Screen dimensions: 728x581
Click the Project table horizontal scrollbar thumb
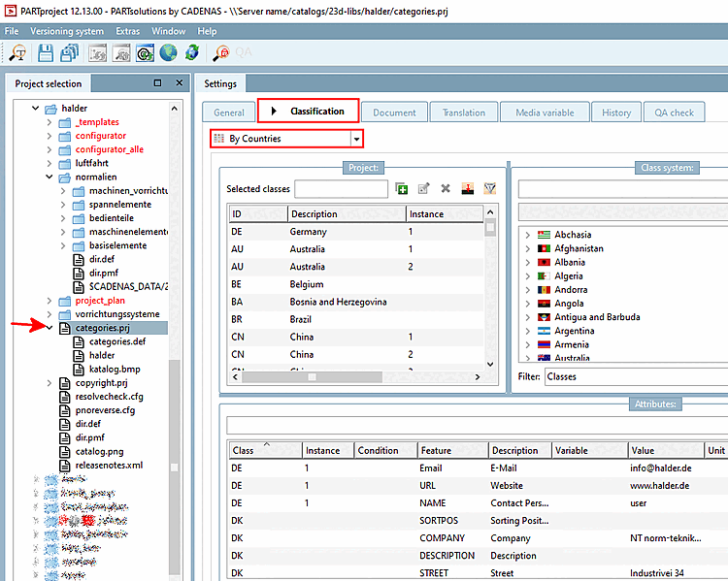pos(312,376)
